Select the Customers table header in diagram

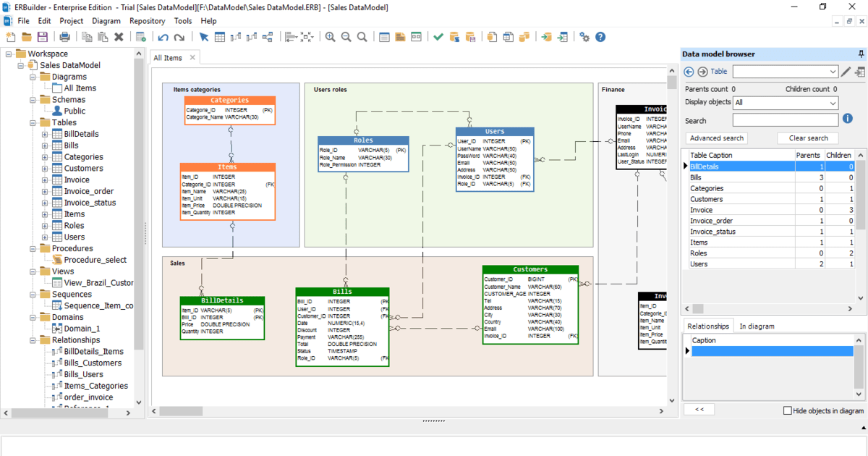coord(530,270)
